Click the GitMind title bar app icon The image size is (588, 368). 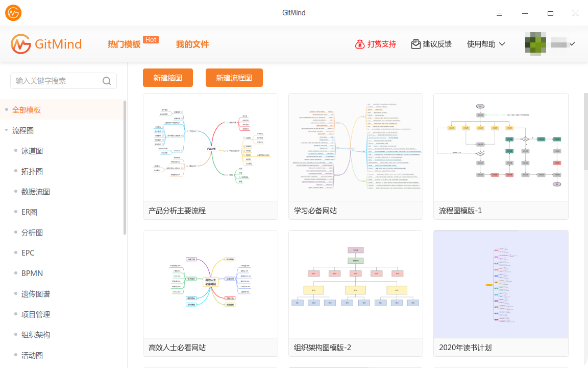[x=13, y=13]
